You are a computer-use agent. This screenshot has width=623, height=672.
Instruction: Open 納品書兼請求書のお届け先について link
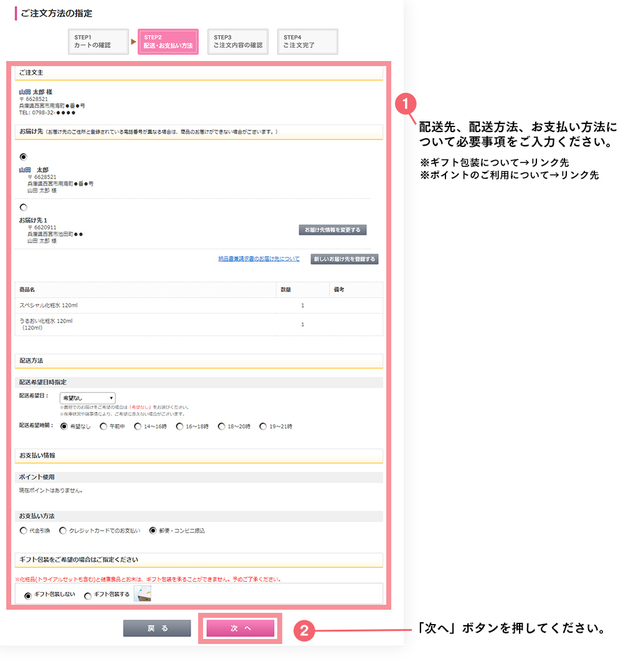click(x=259, y=258)
